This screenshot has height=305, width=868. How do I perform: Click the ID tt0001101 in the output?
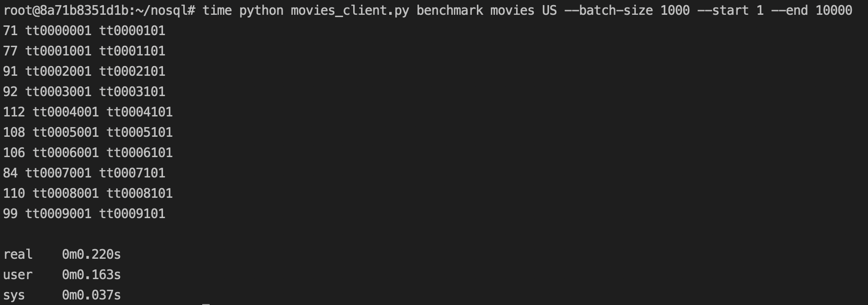click(132, 51)
